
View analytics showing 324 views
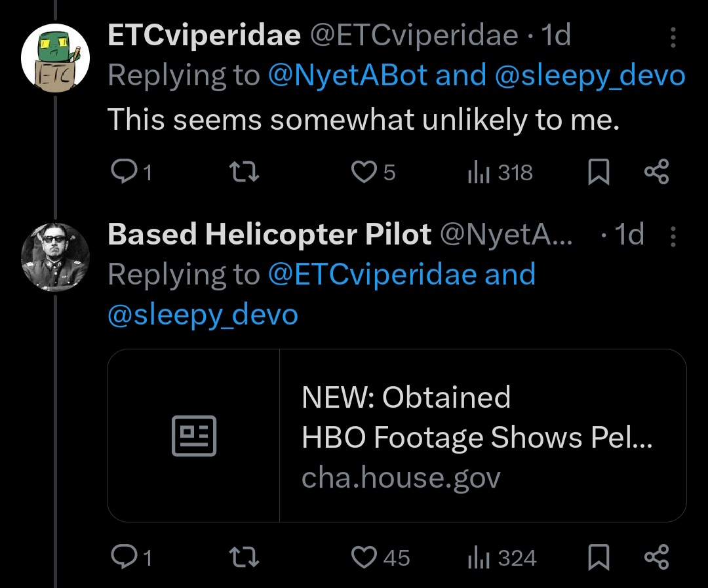[x=501, y=557]
